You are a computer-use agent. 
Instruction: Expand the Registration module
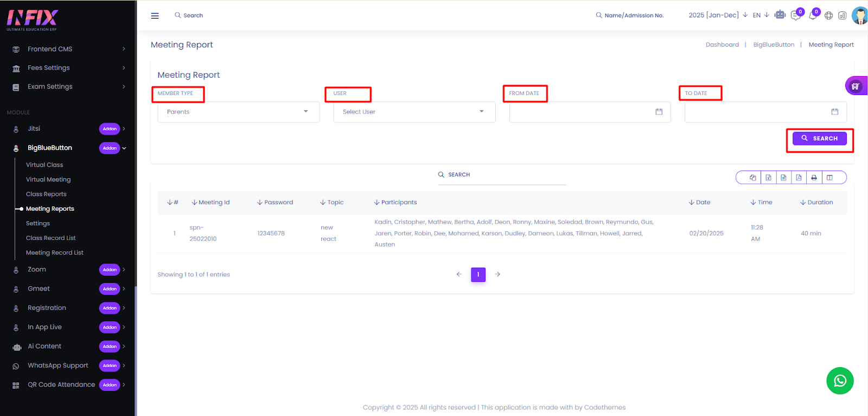click(124, 308)
